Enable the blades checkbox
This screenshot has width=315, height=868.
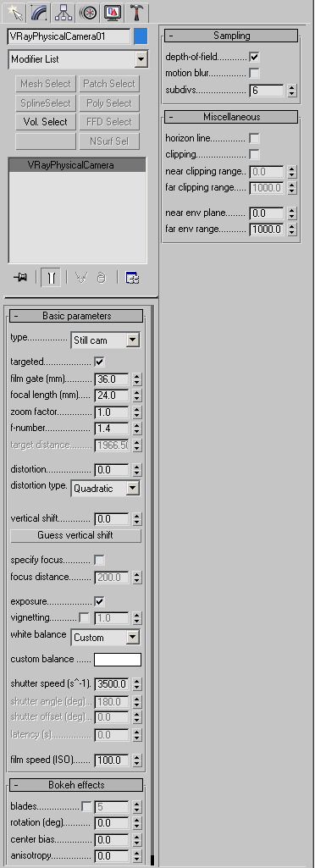click(86, 806)
